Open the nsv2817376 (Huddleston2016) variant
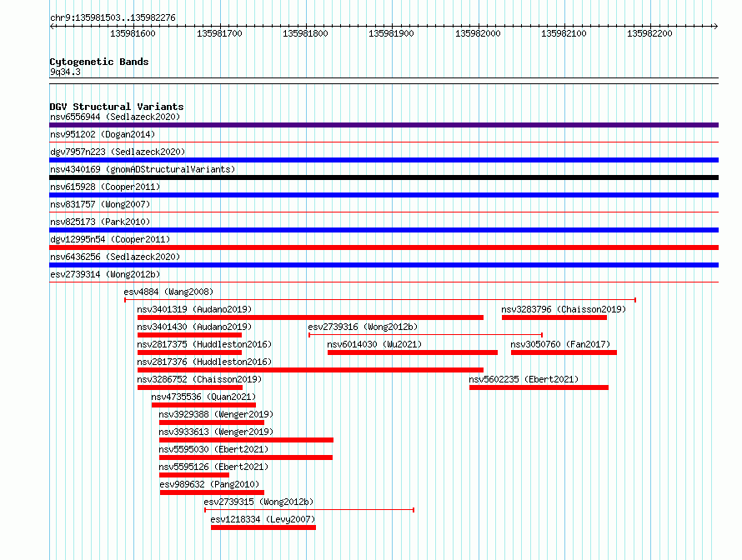Image resolution: width=742 pixels, height=560 pixels. [204, 362]
